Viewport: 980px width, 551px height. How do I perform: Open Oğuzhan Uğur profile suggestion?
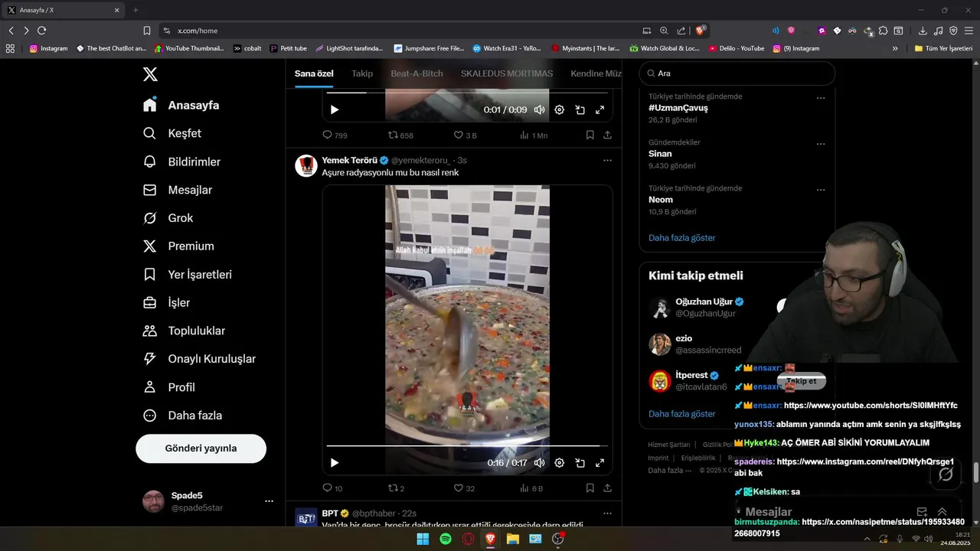[x=704, y=302]
